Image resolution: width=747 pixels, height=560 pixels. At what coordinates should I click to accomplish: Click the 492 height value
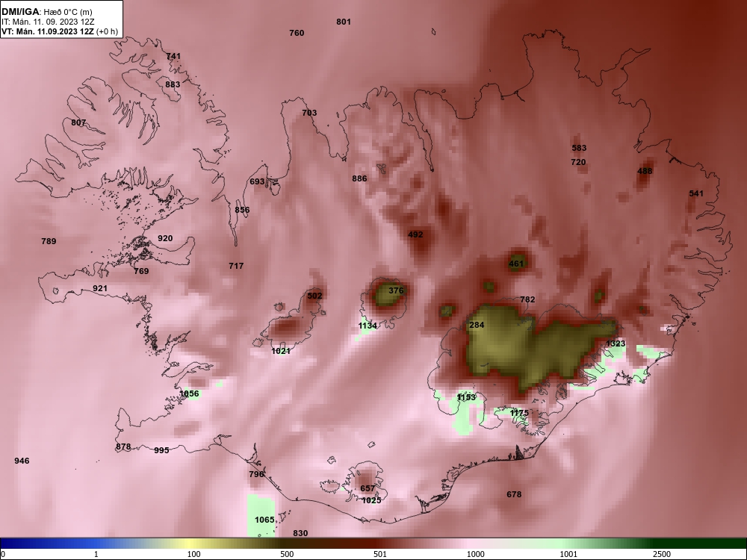[x=415, y=234]
